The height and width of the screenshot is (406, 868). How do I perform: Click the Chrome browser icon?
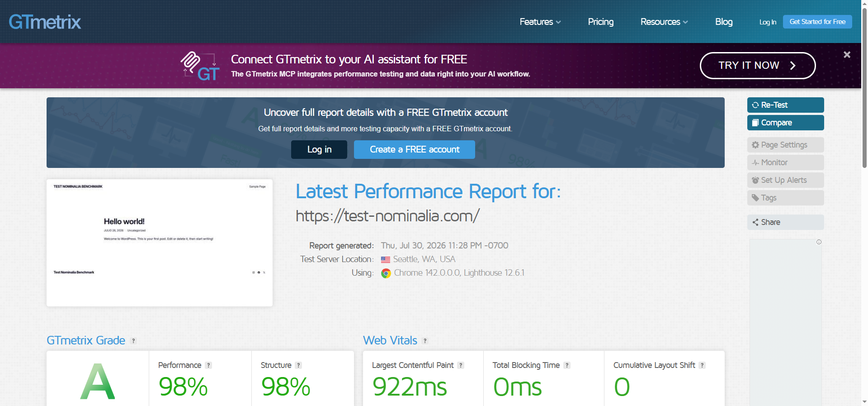click(x=386, y=273)
